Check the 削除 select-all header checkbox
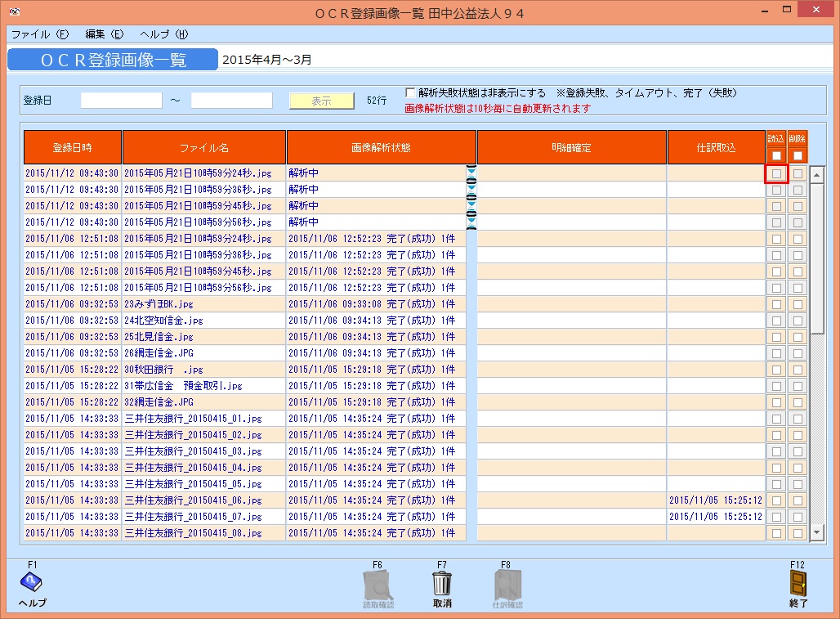This screenshot has width=840, height=619. (797, 154)
